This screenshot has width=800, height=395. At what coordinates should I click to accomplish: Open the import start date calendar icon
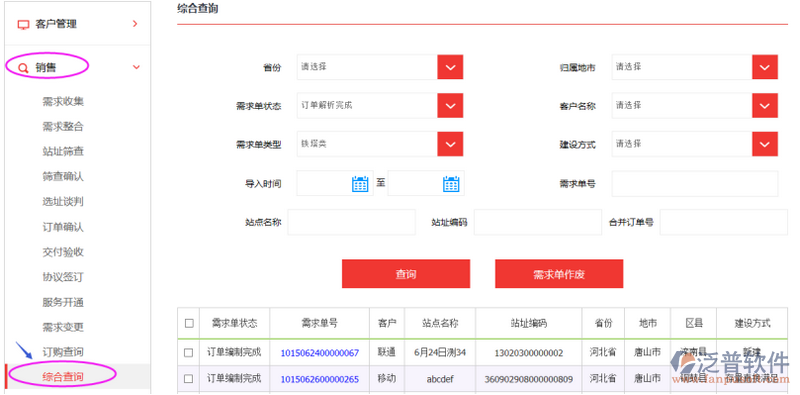(360, 184)
